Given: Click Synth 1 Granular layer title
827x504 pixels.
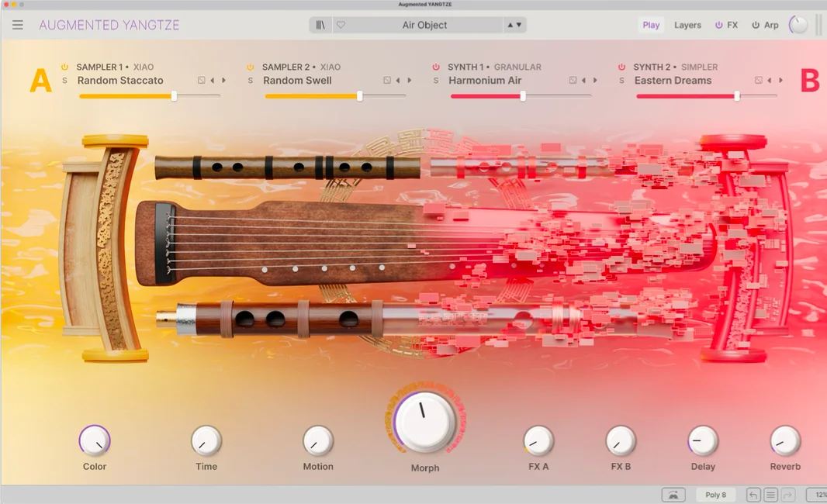Looking at the screenshot, I should click(494, 67).
